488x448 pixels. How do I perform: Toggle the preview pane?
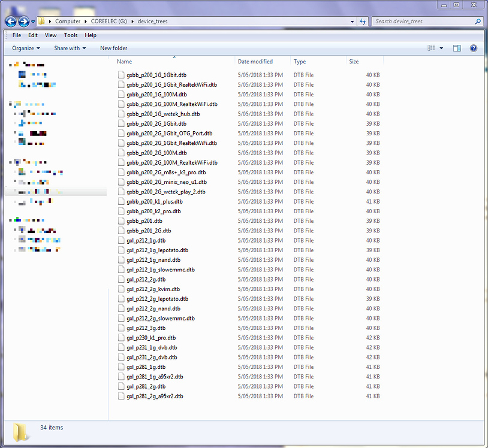coord(456,48)
